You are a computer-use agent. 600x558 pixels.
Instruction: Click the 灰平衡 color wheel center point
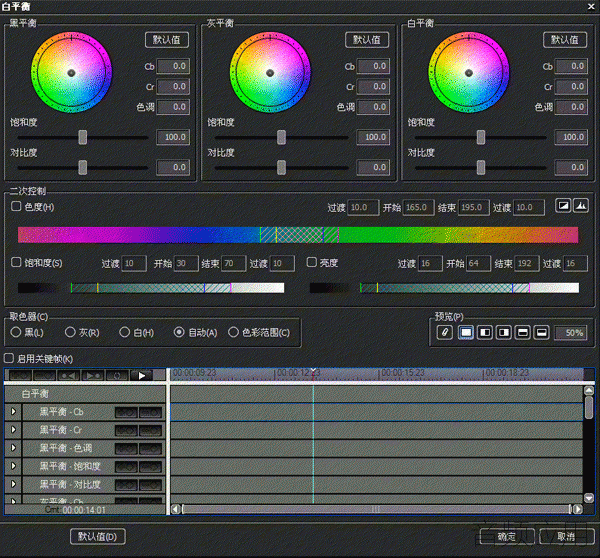(270, 73)
